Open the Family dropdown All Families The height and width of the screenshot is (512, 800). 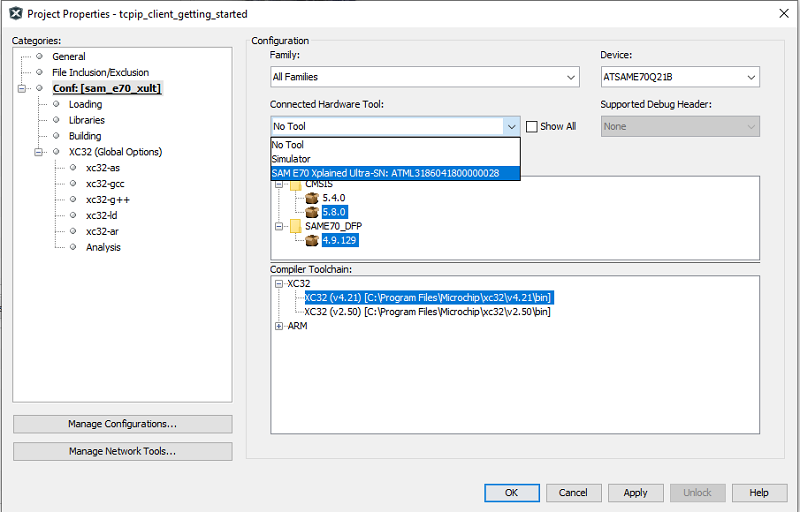pos(424,77)
